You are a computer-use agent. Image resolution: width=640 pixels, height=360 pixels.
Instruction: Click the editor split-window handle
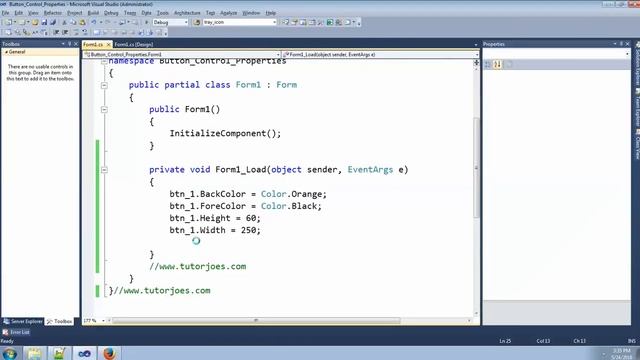tap(476, 63)
